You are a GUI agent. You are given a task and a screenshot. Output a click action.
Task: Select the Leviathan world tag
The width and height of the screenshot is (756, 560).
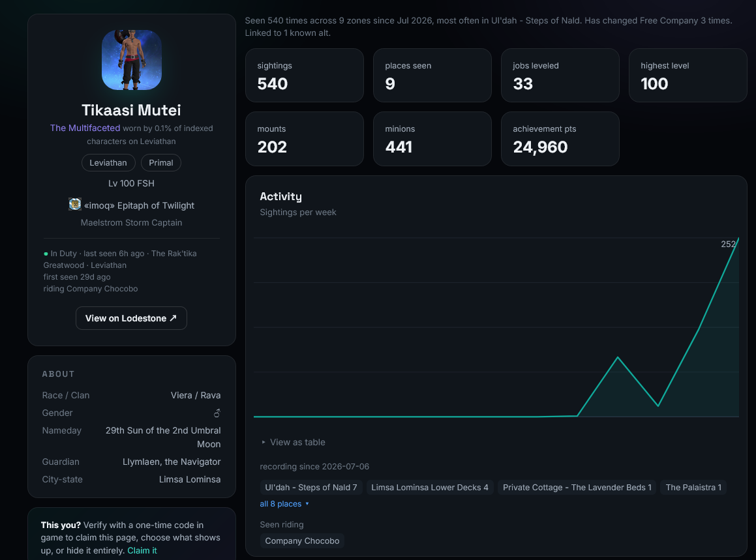click(108, 162)
